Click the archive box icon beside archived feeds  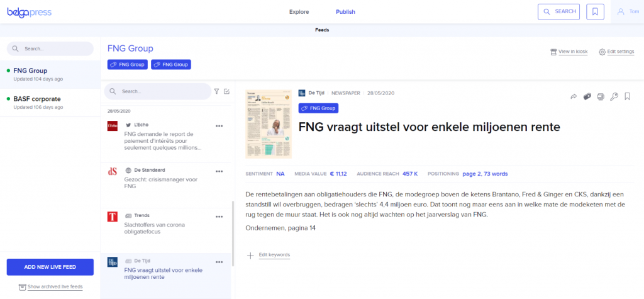(x=23, y=286)
